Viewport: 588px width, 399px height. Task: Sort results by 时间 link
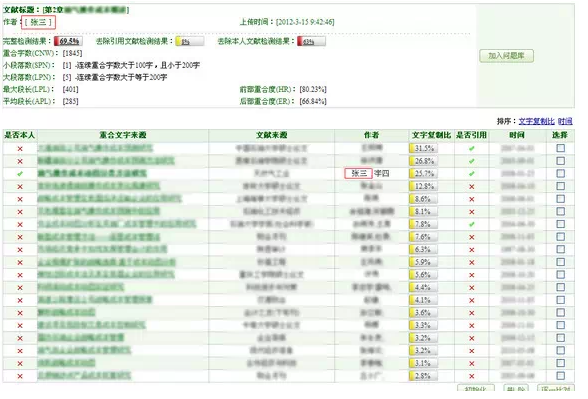pyautogui.click(x=565, y=121)
